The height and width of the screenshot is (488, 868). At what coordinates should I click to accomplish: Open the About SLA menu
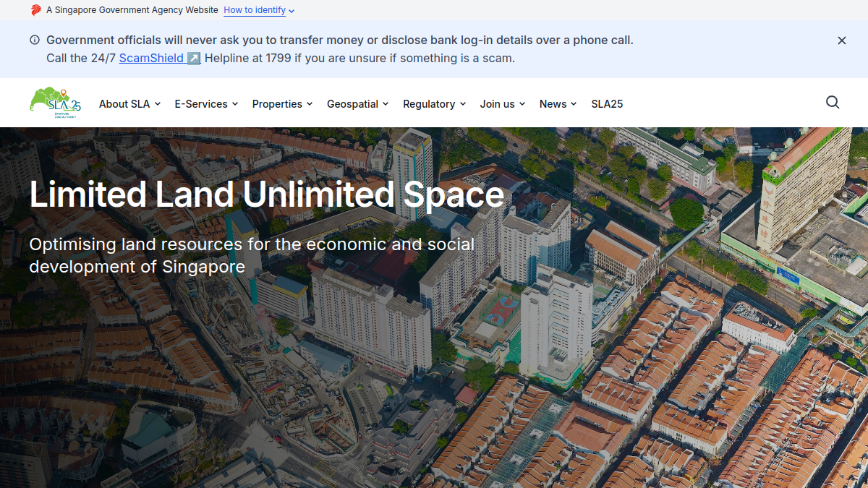pyautogui.click(x=129, y=104)
